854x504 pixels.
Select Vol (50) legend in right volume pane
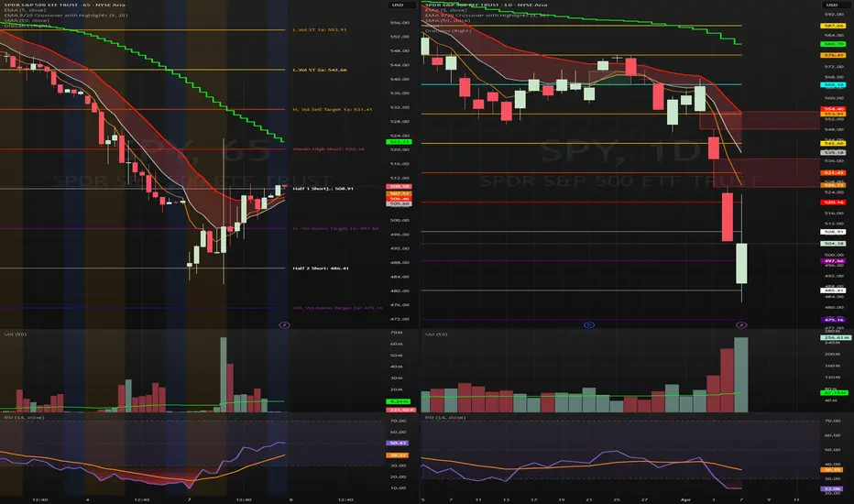(x=436, y=334)
